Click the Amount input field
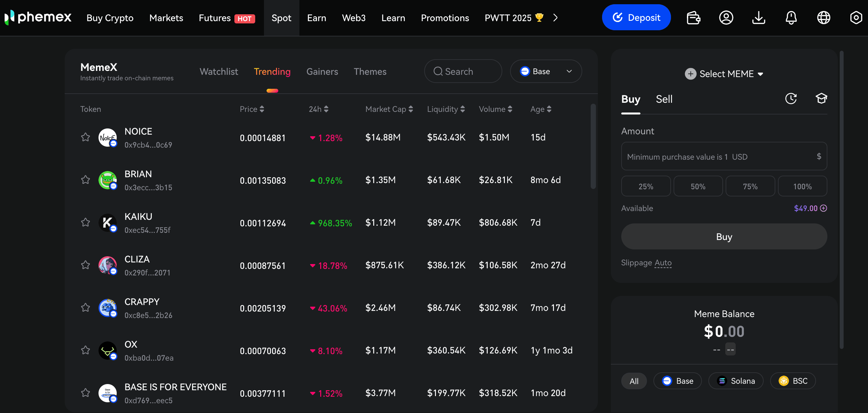 click(724, 156)
